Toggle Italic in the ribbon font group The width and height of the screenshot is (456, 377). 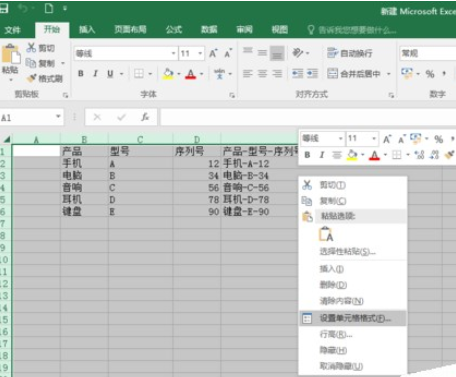click(x=95, y=74)
